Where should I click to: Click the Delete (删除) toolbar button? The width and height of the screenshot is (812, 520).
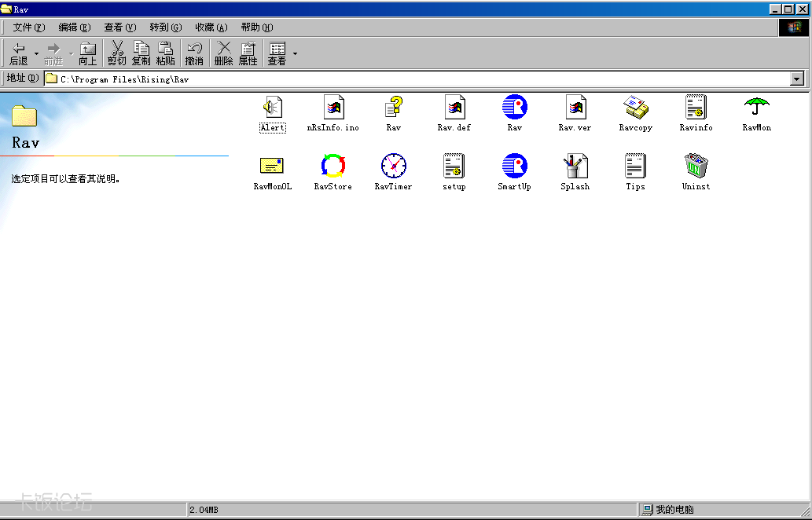click(x=224, y=53)
